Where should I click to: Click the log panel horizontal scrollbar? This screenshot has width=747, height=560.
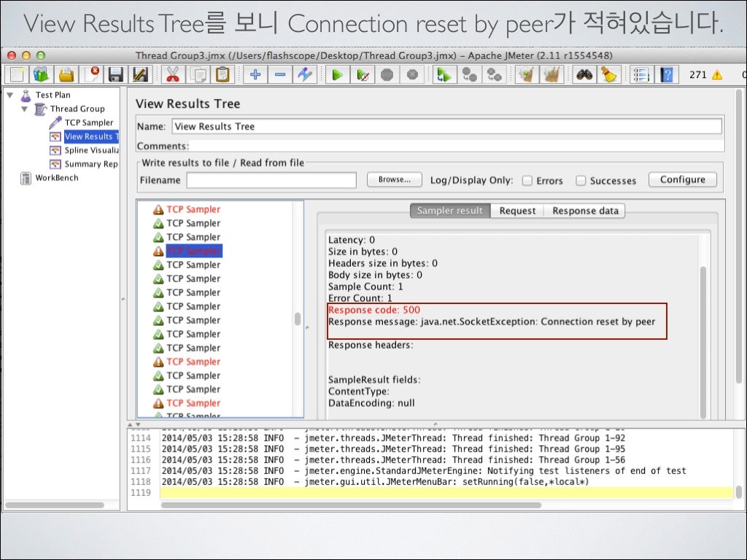[x=352, y=505]
